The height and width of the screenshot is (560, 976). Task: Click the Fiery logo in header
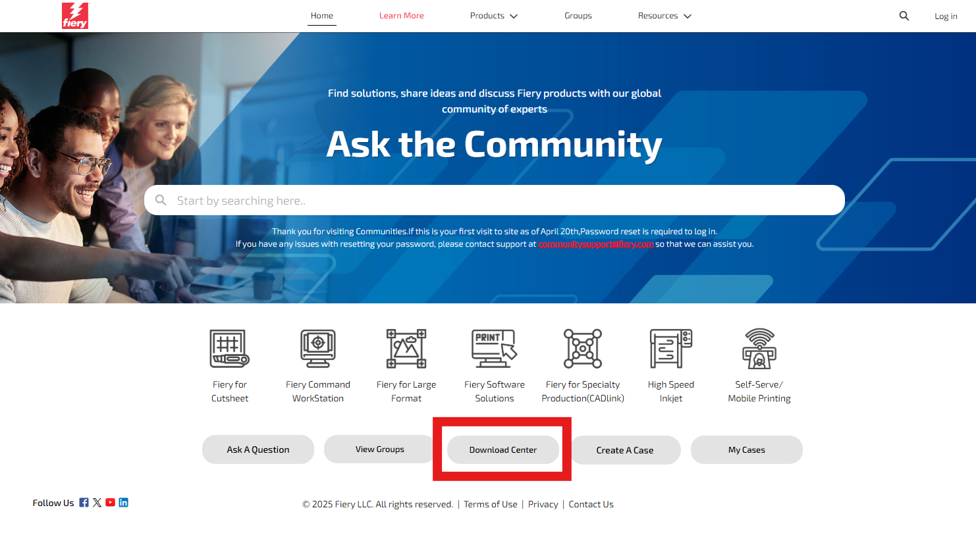[75, 16]
